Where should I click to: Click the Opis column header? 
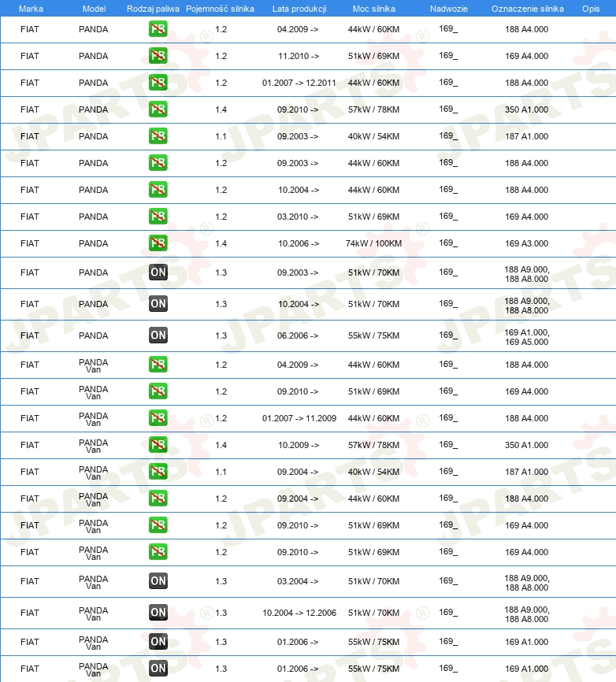(x=591, y=9)
